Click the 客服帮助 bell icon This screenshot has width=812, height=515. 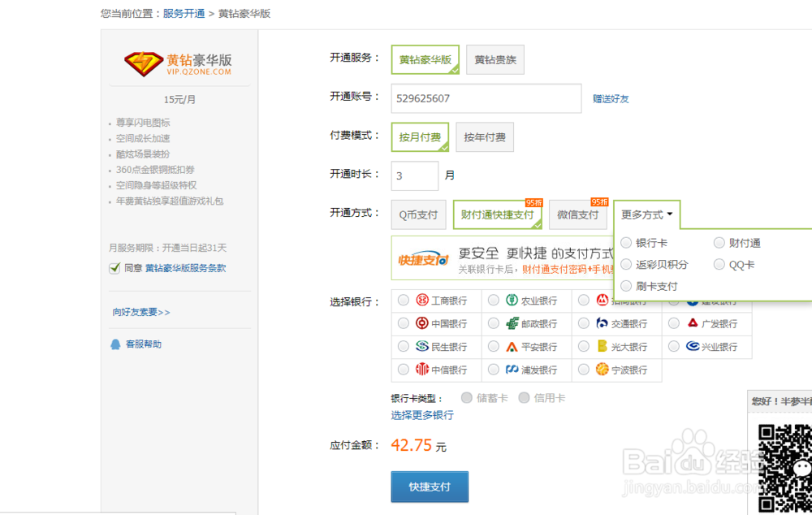pos(115,344)
